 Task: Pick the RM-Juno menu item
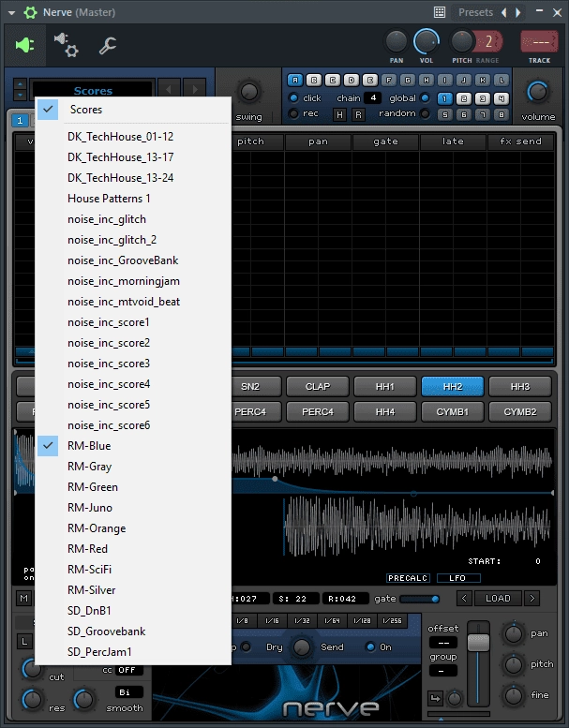pos(133,508)
